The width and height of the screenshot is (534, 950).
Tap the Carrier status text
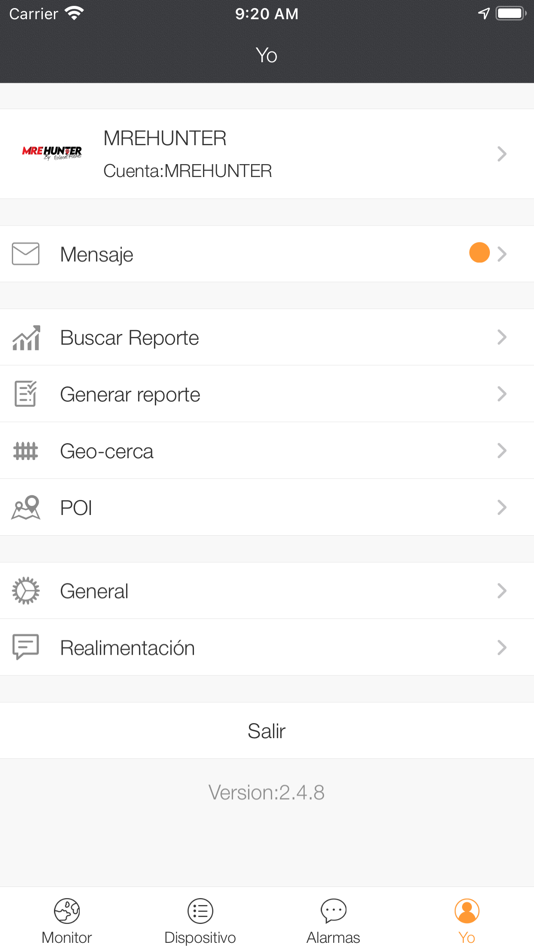click(x=33, y=13)
